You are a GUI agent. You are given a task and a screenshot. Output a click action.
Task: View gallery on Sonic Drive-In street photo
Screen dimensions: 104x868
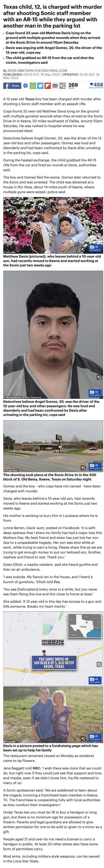pyautogui.click(x=95, y=466)
